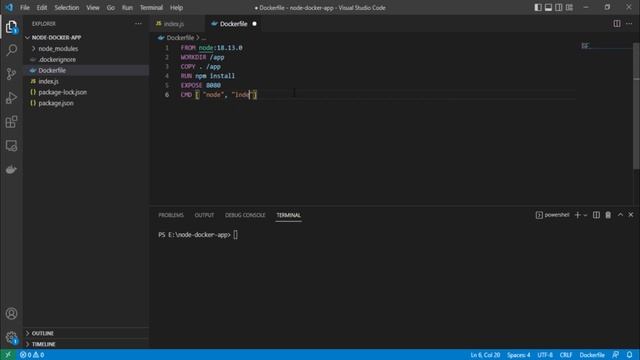Open the File menu

[x=25, y=7]
